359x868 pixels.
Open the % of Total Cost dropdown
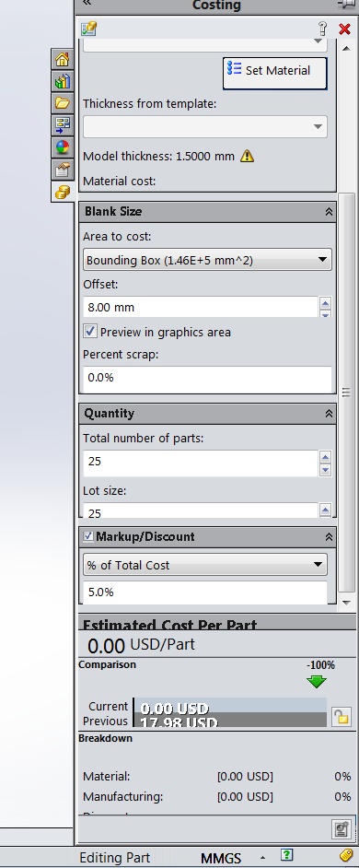(205, 565)
